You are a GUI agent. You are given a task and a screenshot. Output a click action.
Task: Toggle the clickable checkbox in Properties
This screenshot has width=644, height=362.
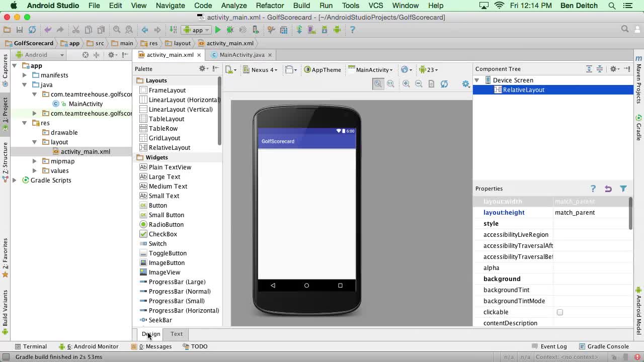[560, 312]
